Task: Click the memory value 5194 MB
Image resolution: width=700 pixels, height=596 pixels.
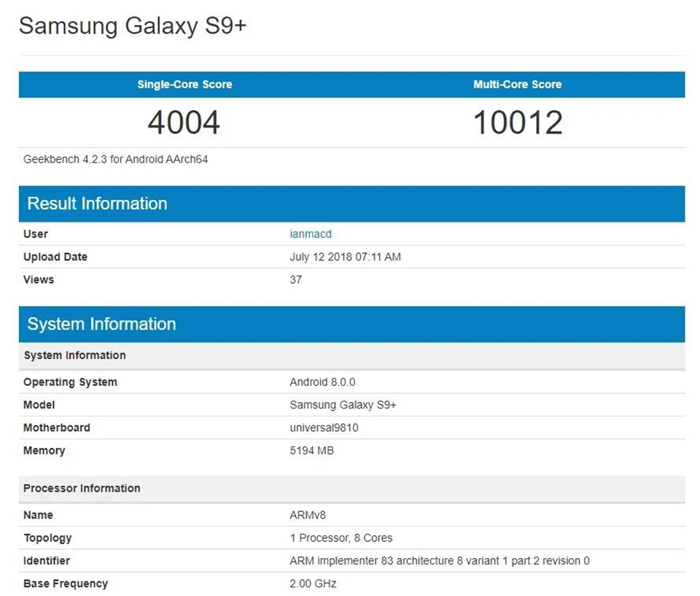Action: pyautogui.click(x=311, y=450)
